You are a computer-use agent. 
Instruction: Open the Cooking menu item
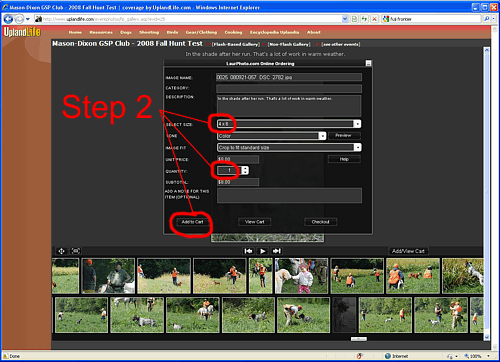click(x=233, y=32)
